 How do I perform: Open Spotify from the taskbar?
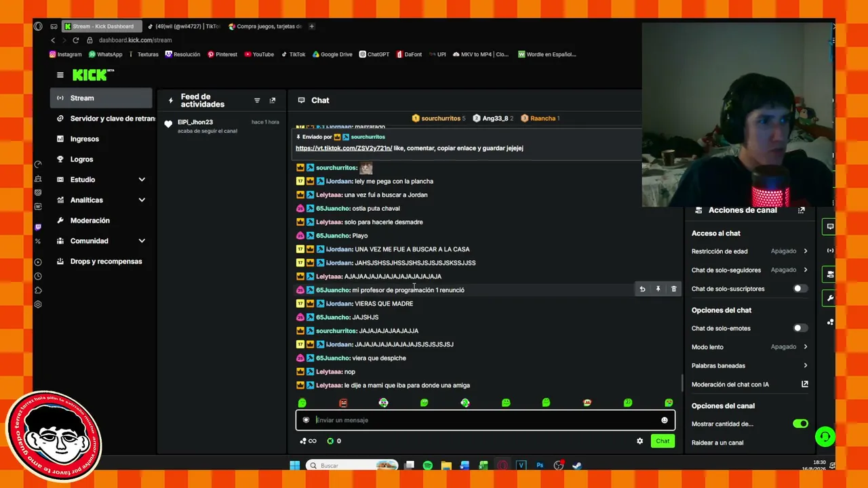click(x=427, y=466)
